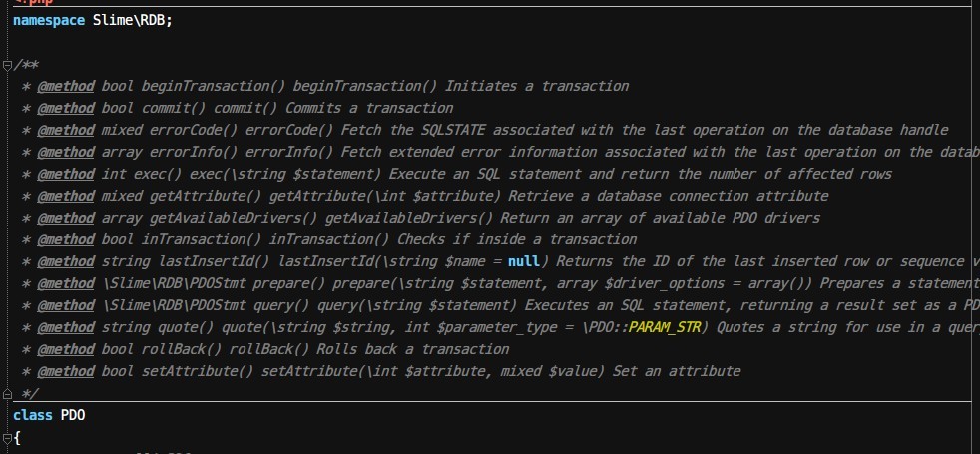Click the yellow PARAM_STR constant
The width and height of the screenshot is (980, 454).
(x=670, y=327)
